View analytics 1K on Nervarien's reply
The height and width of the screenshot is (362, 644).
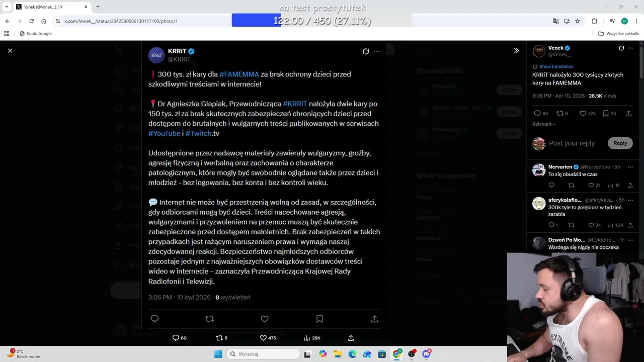click(614, 185)
